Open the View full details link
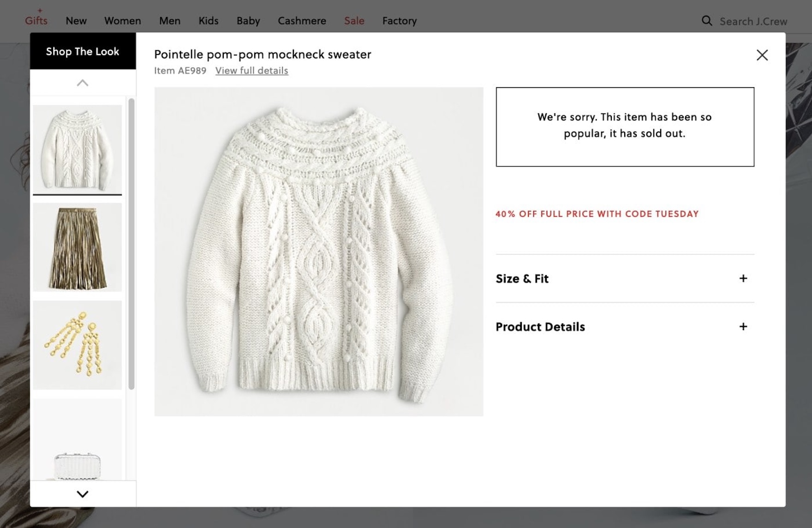812x528 pixels. click(251, 71)
